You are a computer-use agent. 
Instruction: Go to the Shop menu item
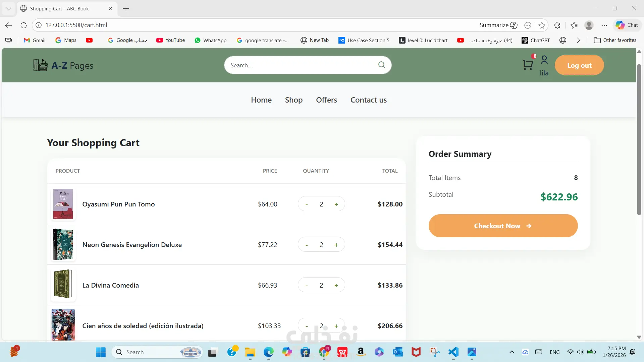coord(293,100)
